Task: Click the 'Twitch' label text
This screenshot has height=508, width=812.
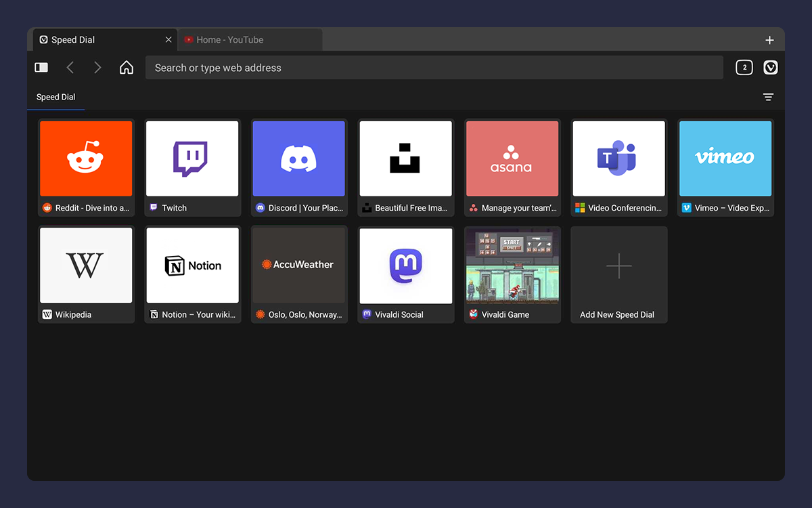Action: (x=175, y=208)
